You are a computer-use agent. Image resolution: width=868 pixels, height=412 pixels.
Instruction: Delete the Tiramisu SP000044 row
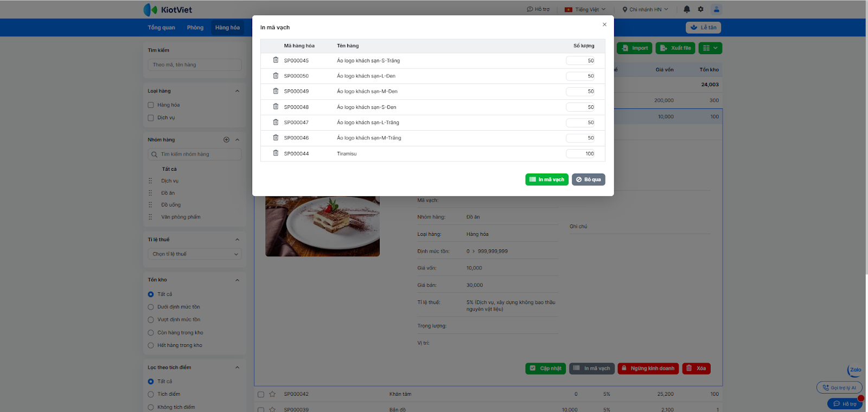coord(276,153)
